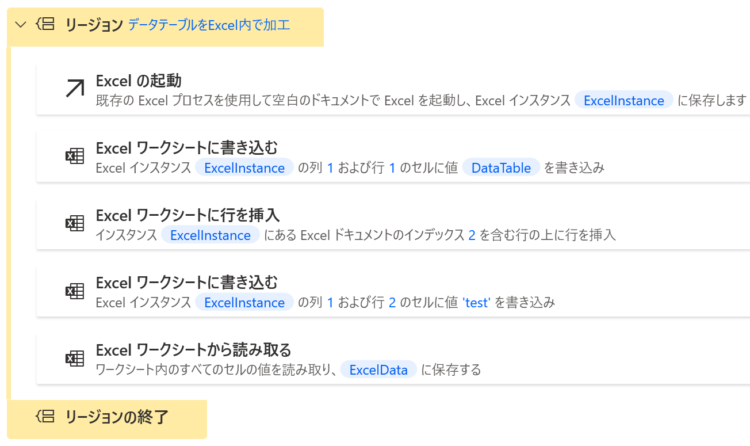Viewport: 750px width, 446px height.
Task: Collapse the リージョン region with the chevron
Action: click(21, 24)
